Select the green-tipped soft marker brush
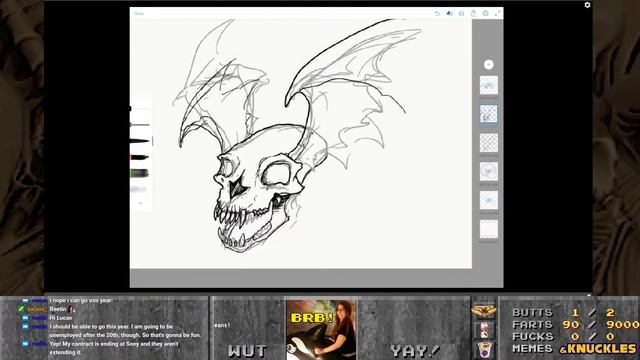The width and height of the screenshot is (640, 360). click(140, 173)
